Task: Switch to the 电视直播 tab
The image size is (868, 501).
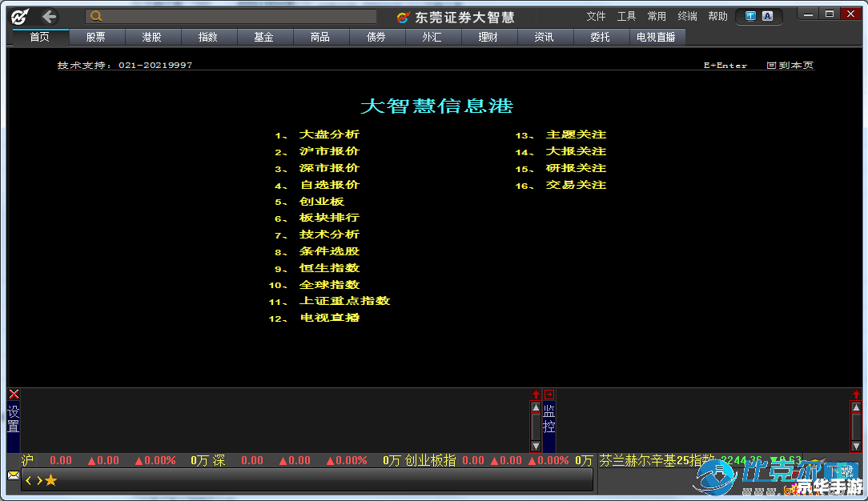Action: click(656, 37)
